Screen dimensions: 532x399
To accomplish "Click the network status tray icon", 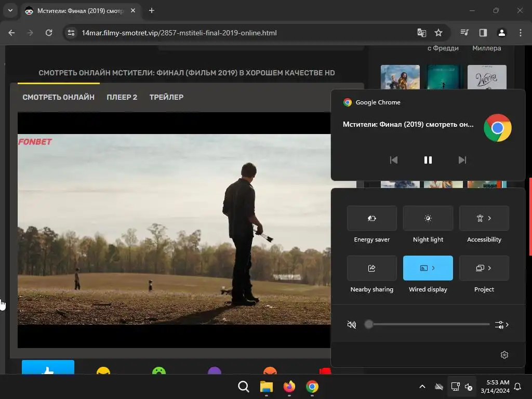I will click(x=455, y=387).
